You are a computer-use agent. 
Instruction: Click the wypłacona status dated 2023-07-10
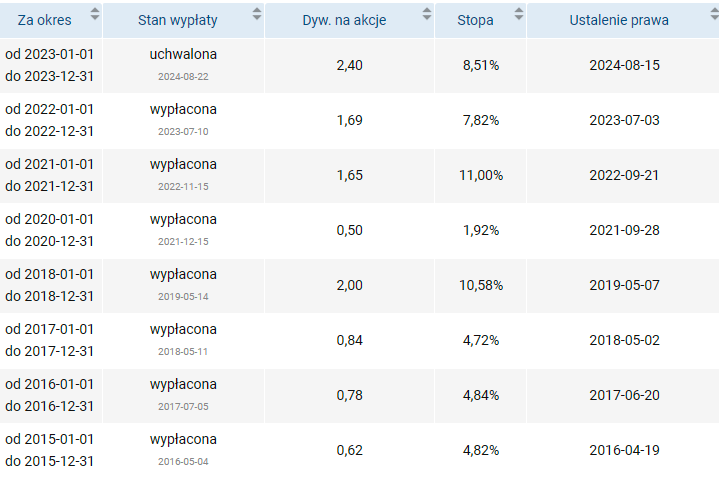183,110
